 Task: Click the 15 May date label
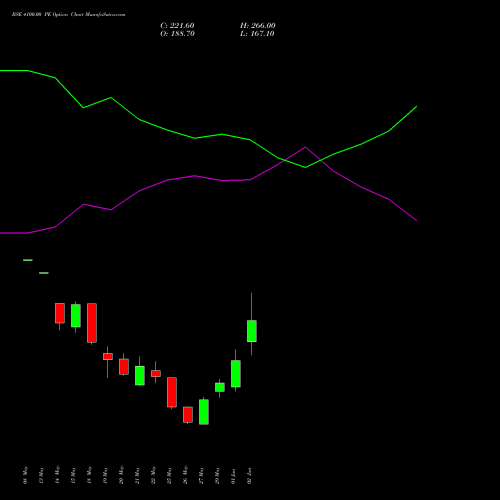click(74, 475)
